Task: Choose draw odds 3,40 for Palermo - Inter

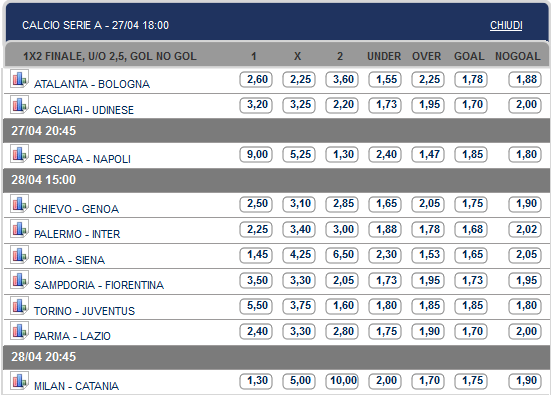Action: [299, 229]
